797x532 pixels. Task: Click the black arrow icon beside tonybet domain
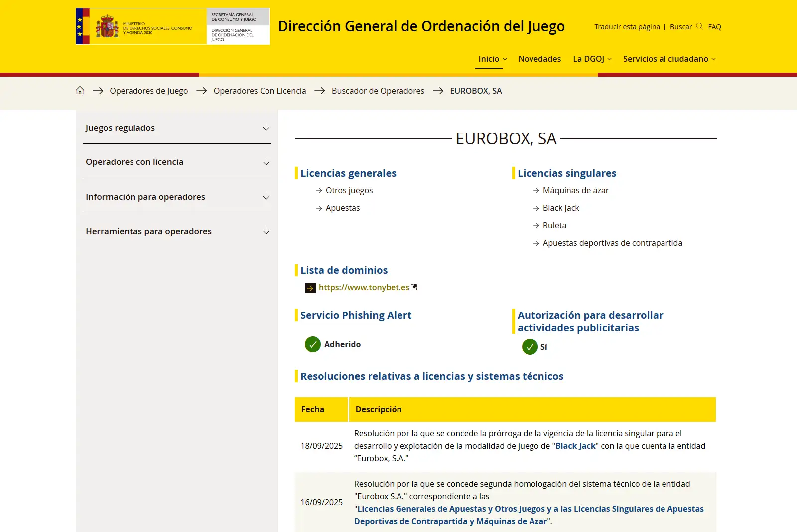click(x=310, y=288)
